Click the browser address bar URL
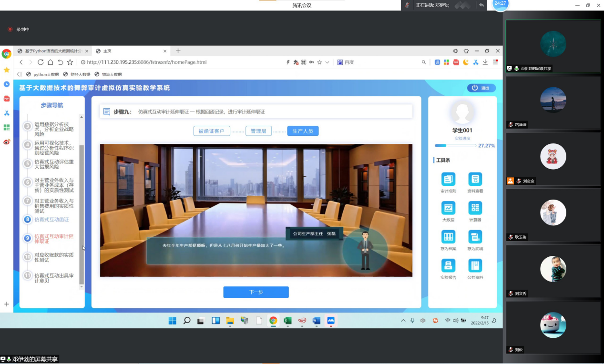The width and height of the screenshot is (604, 364). pyautogui.click(x=147, y=62)
